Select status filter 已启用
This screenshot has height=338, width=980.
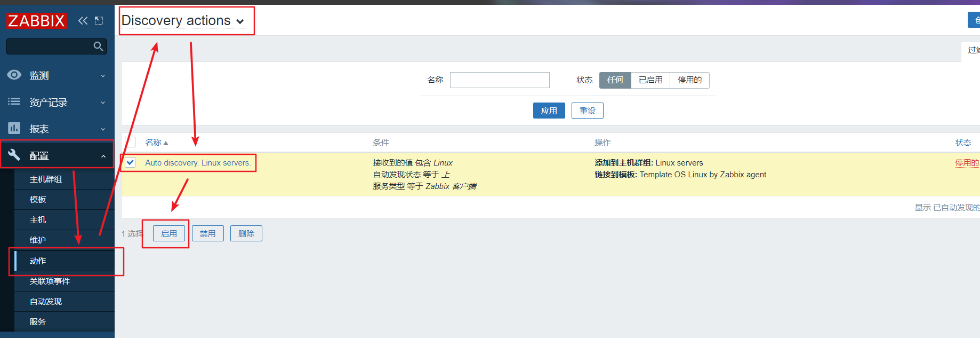650,80
